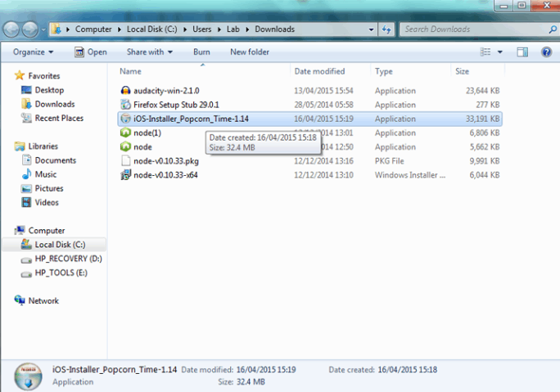
Task: Click audacity-win-2.1.0 headphone icon
Action: pyautogui.click(x=125, y=91)
